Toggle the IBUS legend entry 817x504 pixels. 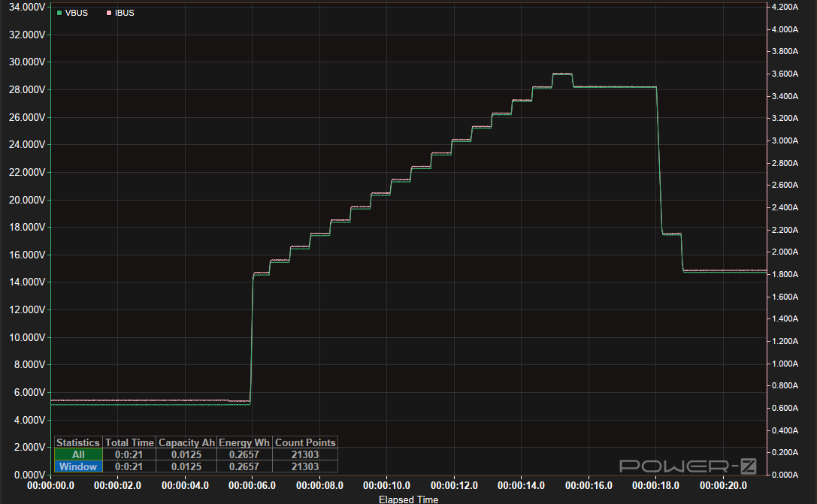pos(120,13)
